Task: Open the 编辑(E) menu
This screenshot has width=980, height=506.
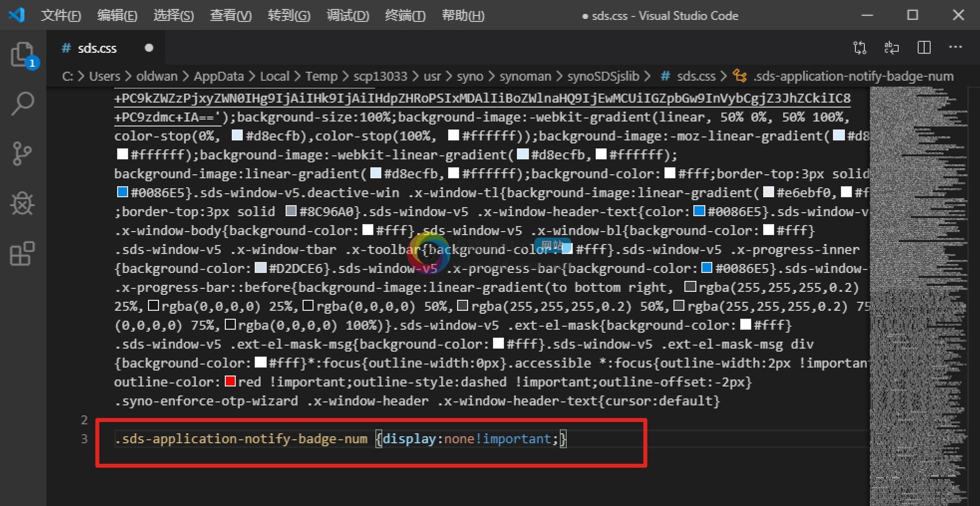Action: point(117,15)
